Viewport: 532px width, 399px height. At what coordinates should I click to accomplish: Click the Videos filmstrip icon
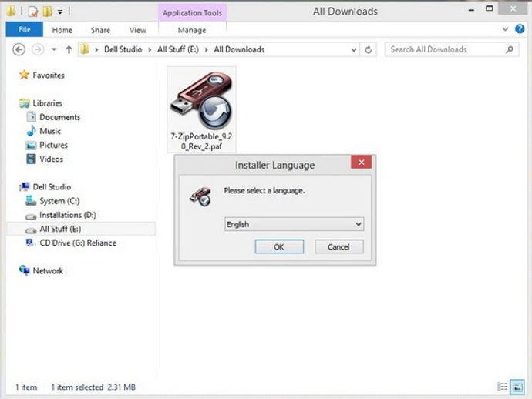(31, 159)
